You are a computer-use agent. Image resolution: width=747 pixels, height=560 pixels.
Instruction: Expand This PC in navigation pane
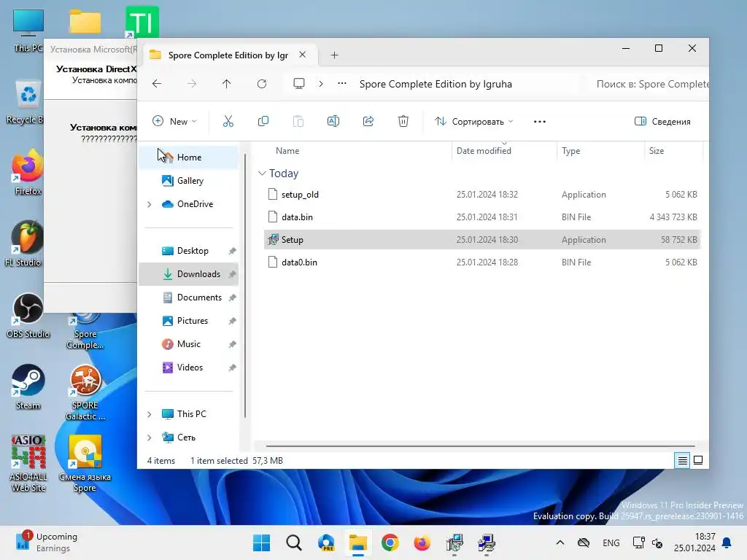coord(149,414)
